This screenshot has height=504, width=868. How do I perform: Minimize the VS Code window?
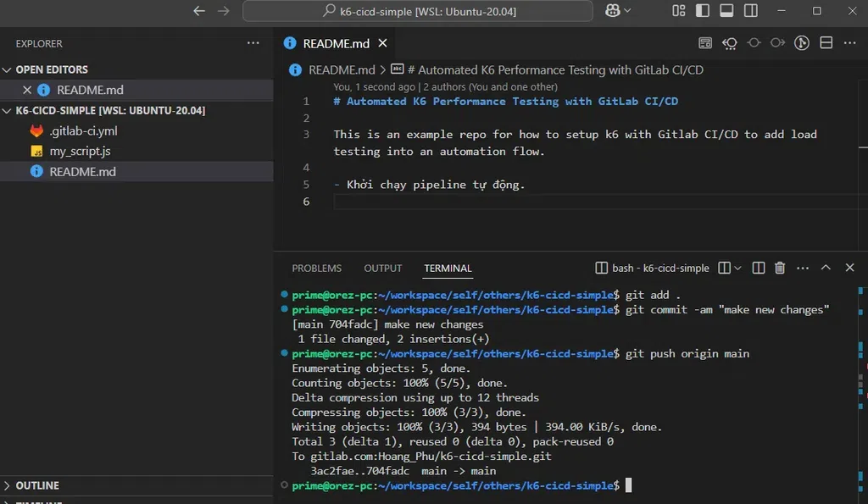click(781, 10)
